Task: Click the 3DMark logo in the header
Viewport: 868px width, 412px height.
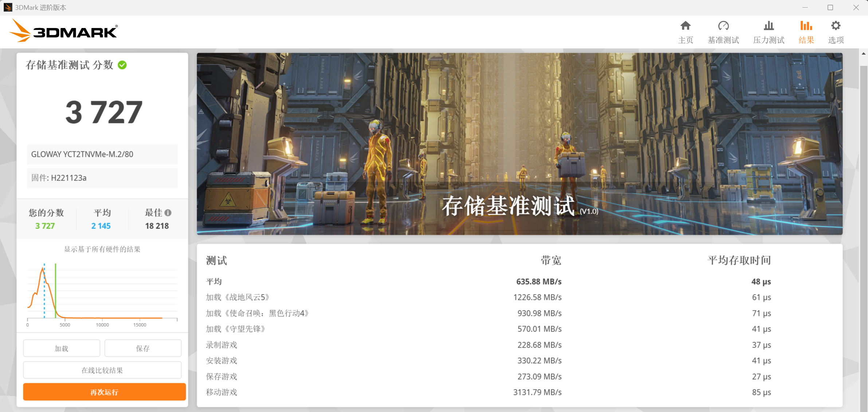Action: pos(64,31)
